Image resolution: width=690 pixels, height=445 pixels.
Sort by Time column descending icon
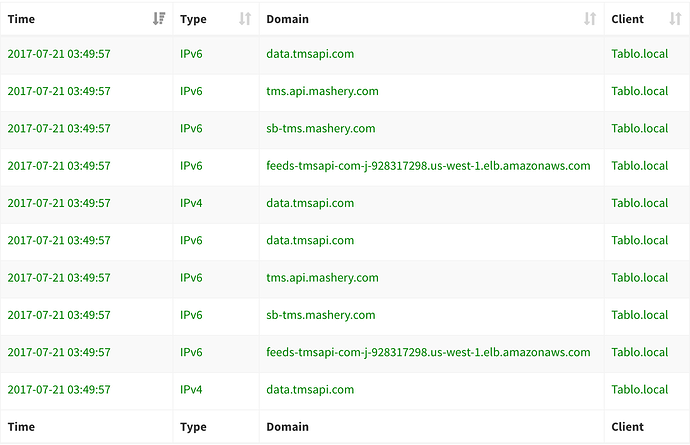pos(159,19)
